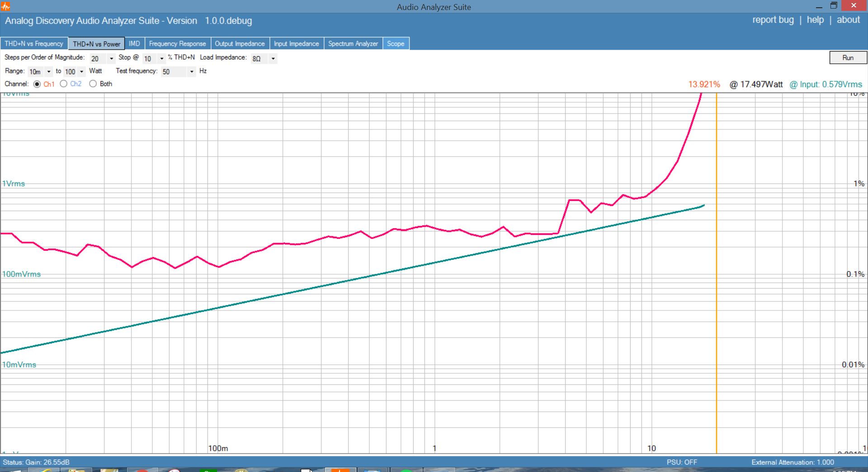Show the Scope tab
The image size is (868, 472).
pos(396,43)
